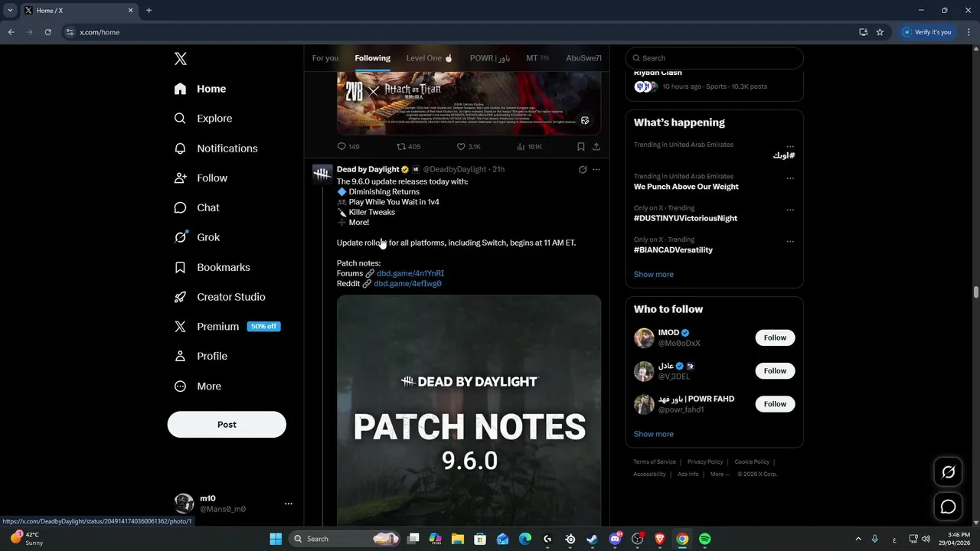The height and width of the screenshot is (551, 980).
Task: Open options for the Arabic hashtag trend
Action: (790, 146)
